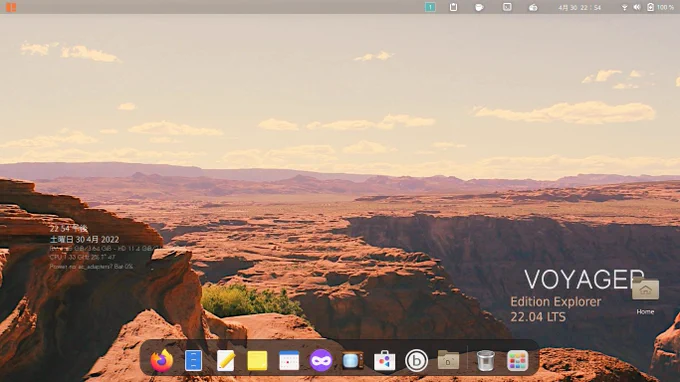Screen dimensions: 680x382
Task: Launch the purple mask icon app
Action: 321,360
